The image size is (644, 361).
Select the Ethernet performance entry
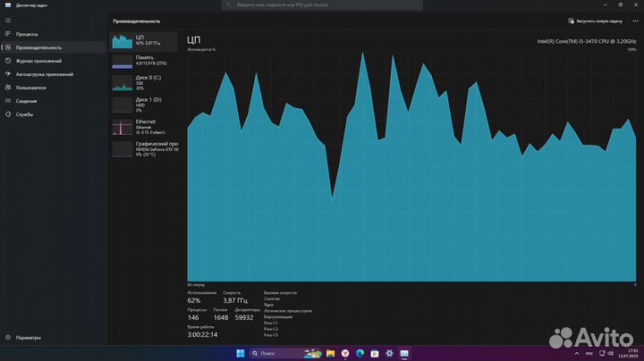pos(144,127)
